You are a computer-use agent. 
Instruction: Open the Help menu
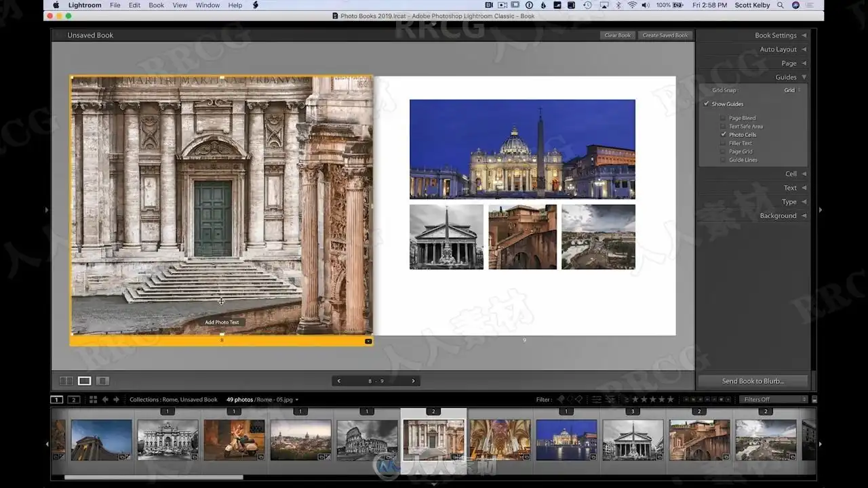point(235,5)
